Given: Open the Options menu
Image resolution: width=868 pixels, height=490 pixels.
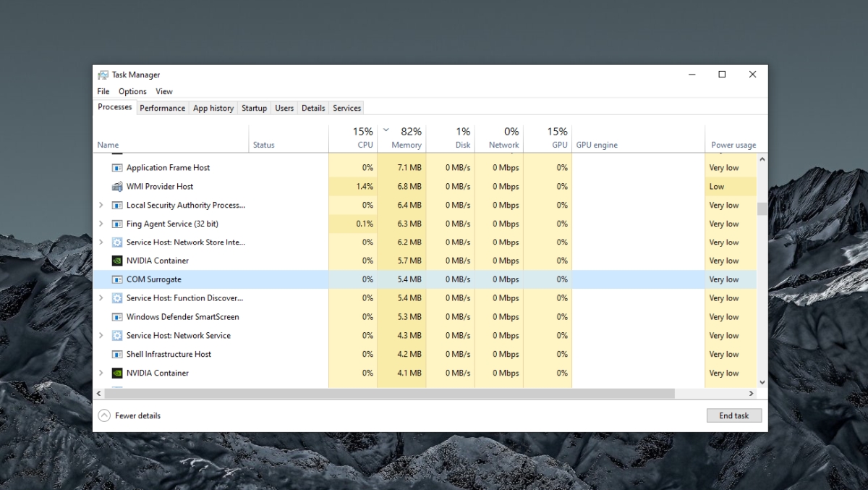Looking at the screenshot, I should click(x=132, y=91).
